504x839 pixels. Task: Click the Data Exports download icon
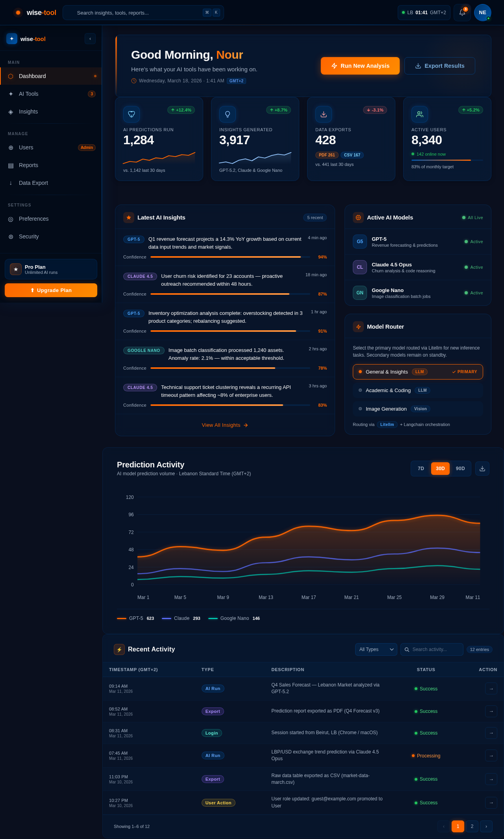(x=324, y=114)
